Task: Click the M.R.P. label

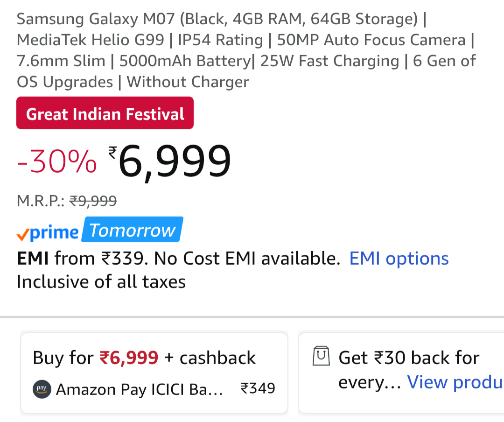Action: (41, 201)
